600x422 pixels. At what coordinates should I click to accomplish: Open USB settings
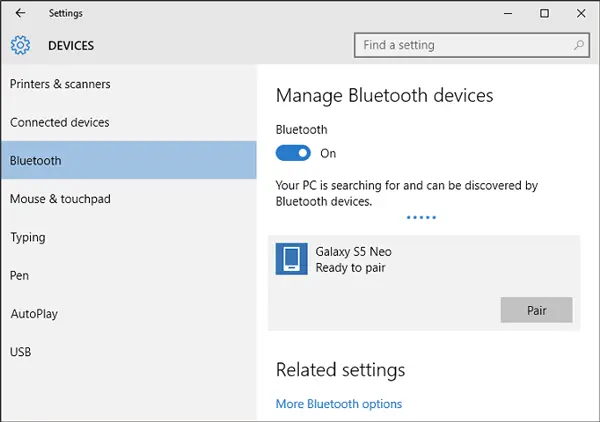(21, 352)
